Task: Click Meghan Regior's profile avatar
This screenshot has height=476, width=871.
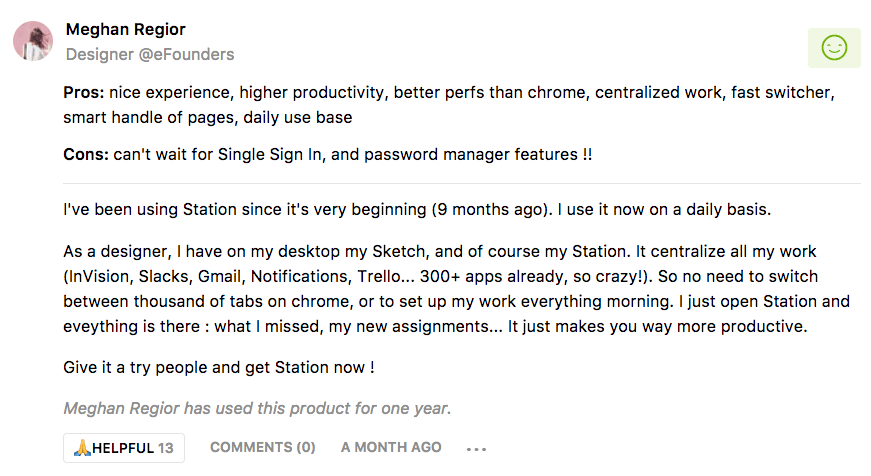Action: point(33,41)
